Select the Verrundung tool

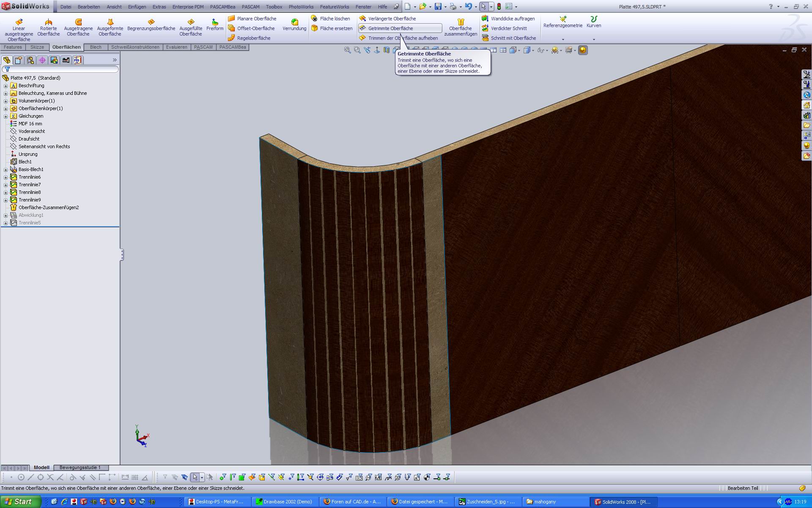294,25
